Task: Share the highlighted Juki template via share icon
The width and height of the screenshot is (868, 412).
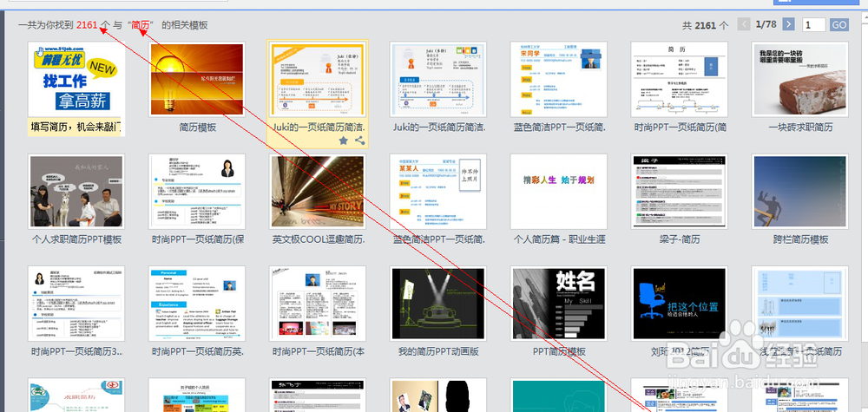Action: 360,141
